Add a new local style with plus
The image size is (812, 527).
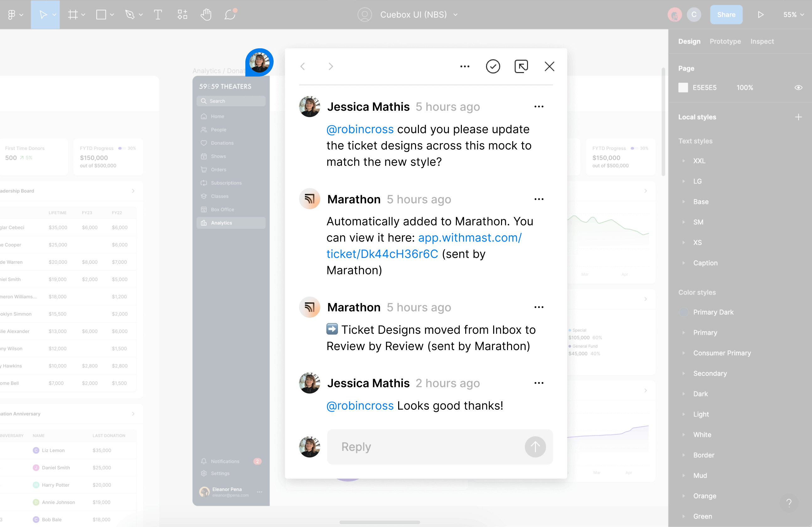(798, 117)
